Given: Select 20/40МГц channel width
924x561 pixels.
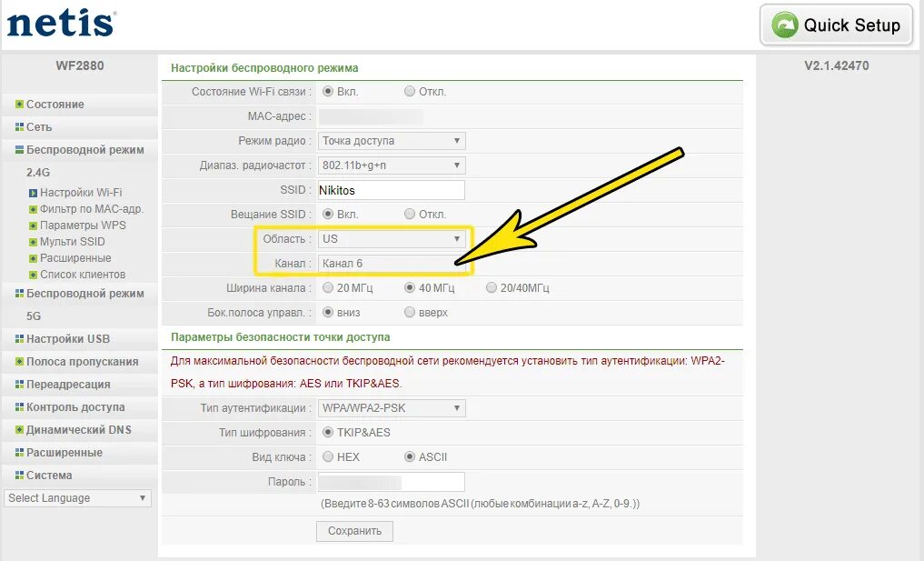Looking at the screenshot, I should pyautogui.click(x=491, y=288).
